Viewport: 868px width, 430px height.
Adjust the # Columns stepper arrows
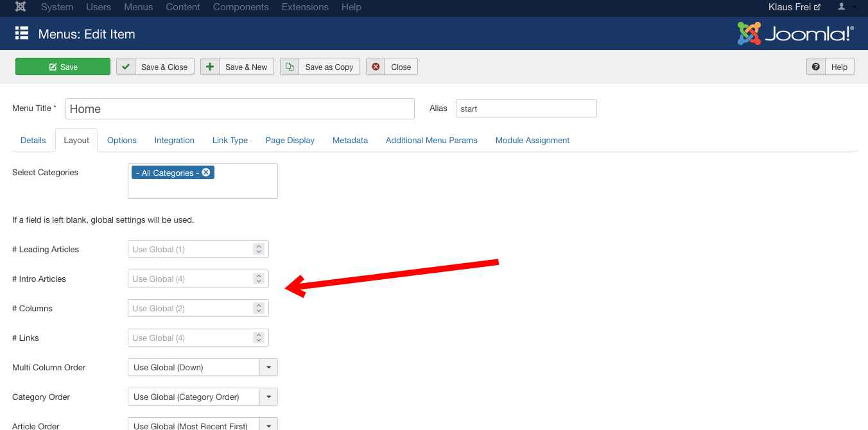pyautogui.click(x=259, y=308)
